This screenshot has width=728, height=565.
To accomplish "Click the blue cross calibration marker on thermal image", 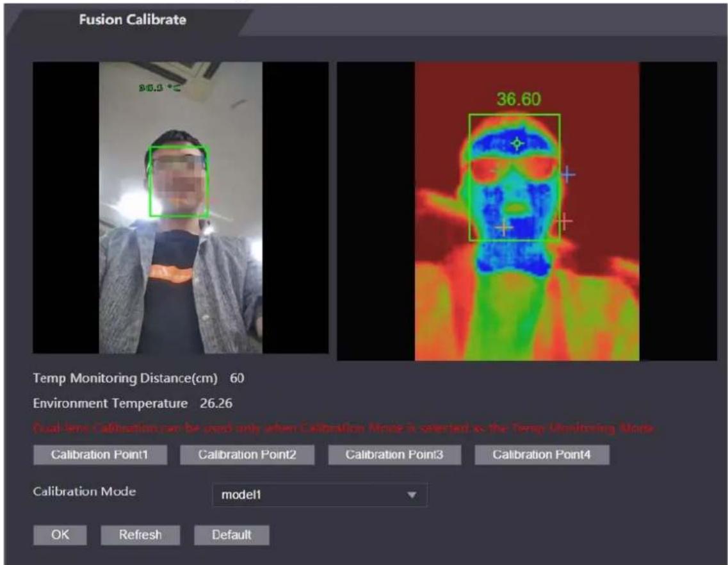I will click(x=568, y=174).
